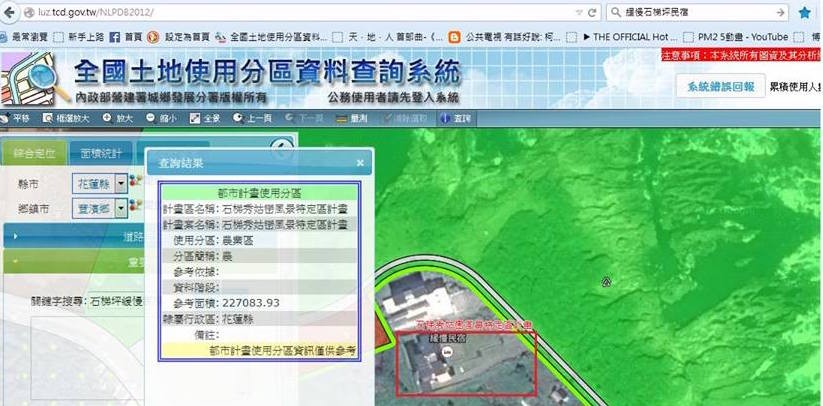This screenshot has height=406, width=823.
Task: Close the 查詢結果 popup
Action: 360,163
